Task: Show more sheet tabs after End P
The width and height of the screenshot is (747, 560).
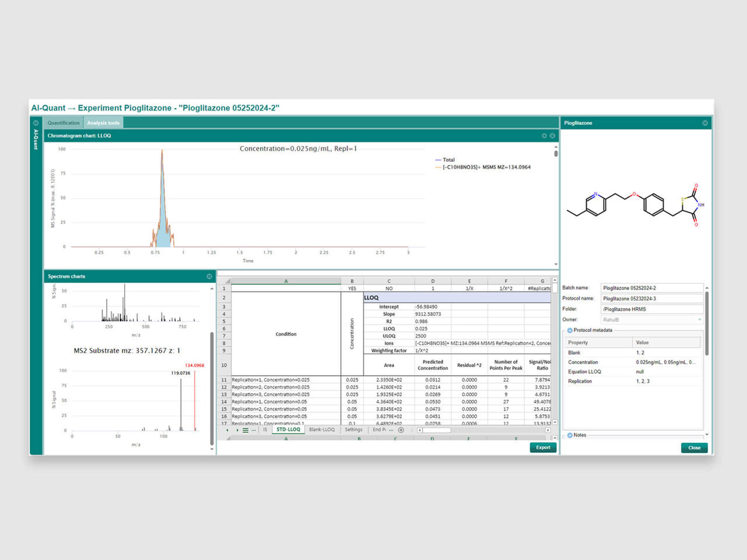Action: (391, 430)
